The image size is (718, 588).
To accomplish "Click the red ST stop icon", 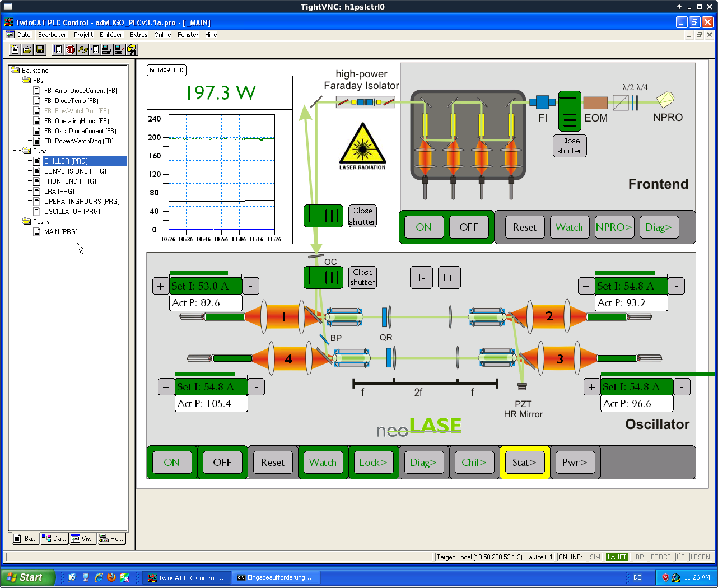I will (70, 50).
